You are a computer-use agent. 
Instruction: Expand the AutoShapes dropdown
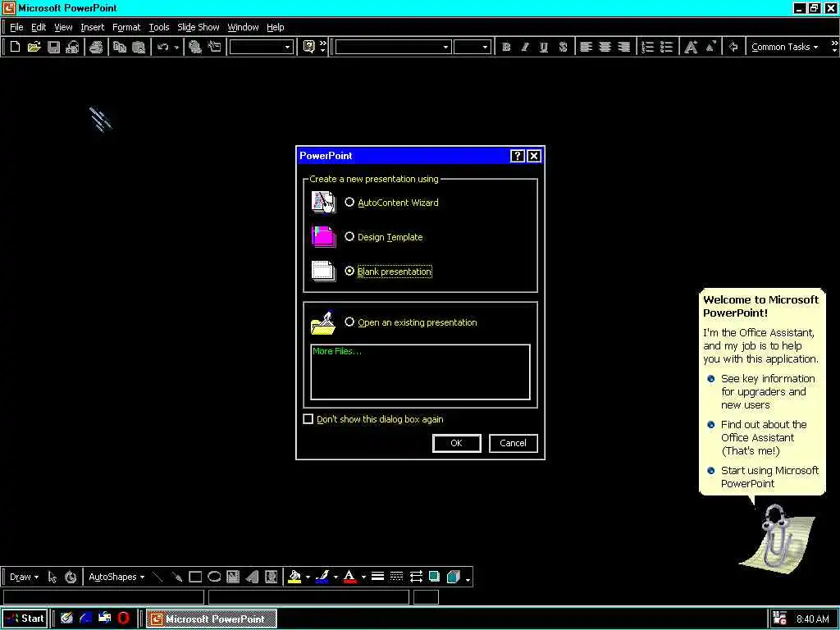116,577
